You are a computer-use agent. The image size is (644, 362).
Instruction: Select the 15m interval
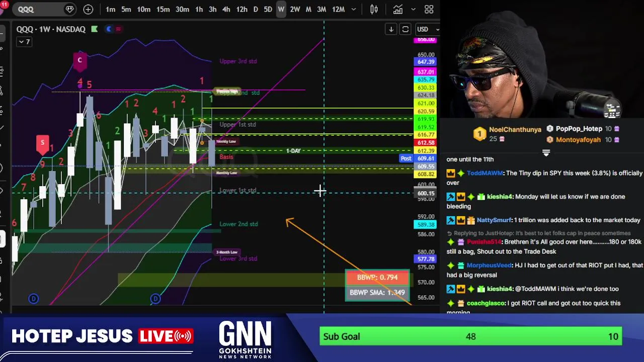click(x=163, y=9)
